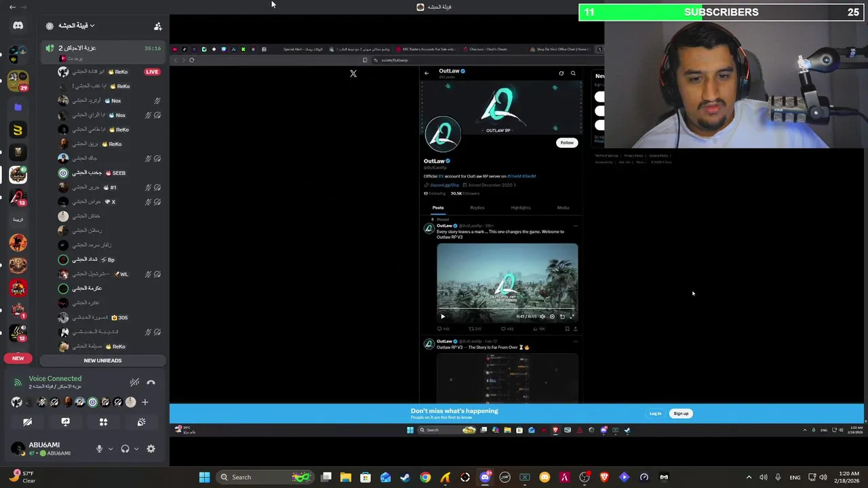Deafen headphones in Discord

[125, 449]
